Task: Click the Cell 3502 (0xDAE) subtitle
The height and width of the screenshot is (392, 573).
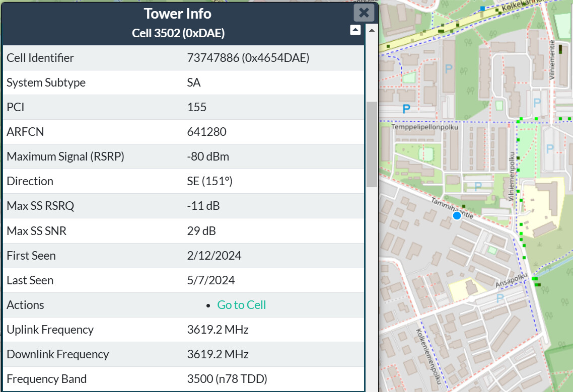Action: tap(178, 33)
